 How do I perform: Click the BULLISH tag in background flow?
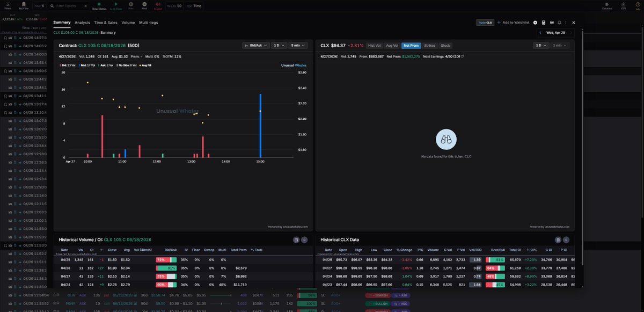[x=378, y=303]
